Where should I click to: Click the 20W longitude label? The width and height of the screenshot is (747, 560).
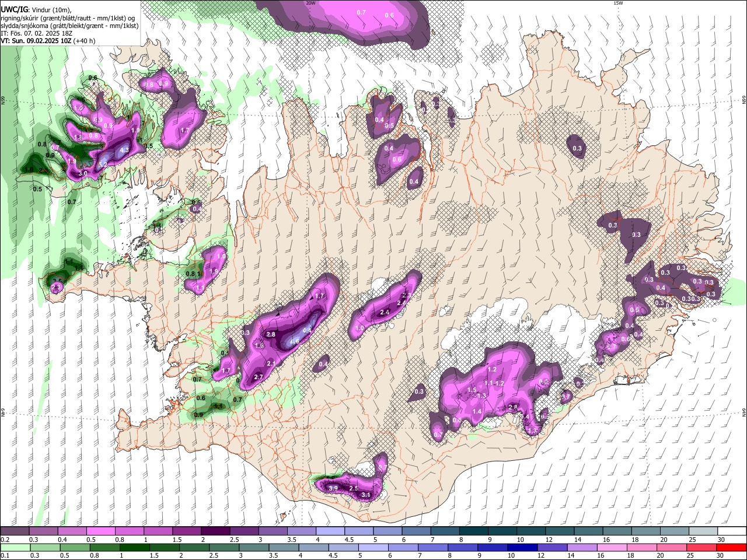click(x=310, y=3)
